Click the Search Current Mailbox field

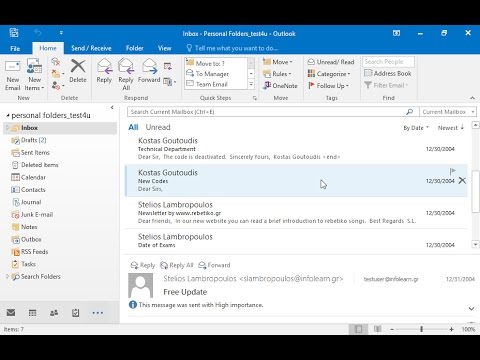pos(266,112)
